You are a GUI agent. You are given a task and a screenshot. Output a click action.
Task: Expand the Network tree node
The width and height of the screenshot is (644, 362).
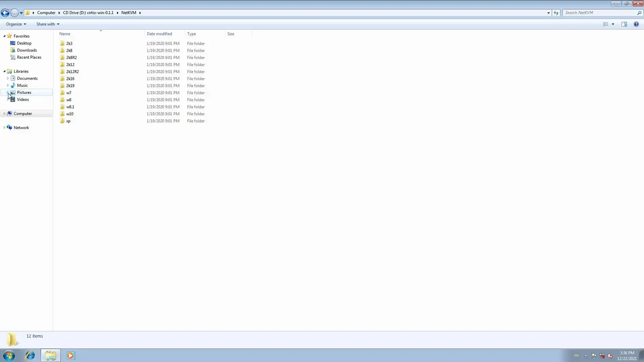[4, 128]
